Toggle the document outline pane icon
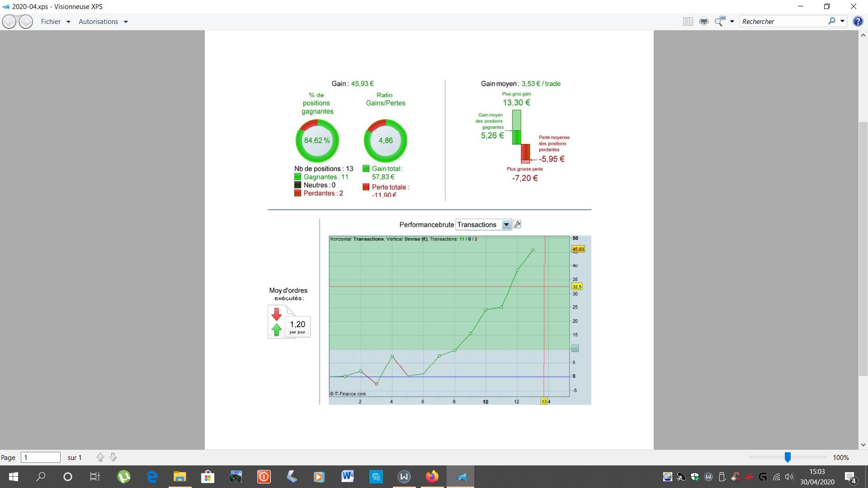 688,21
